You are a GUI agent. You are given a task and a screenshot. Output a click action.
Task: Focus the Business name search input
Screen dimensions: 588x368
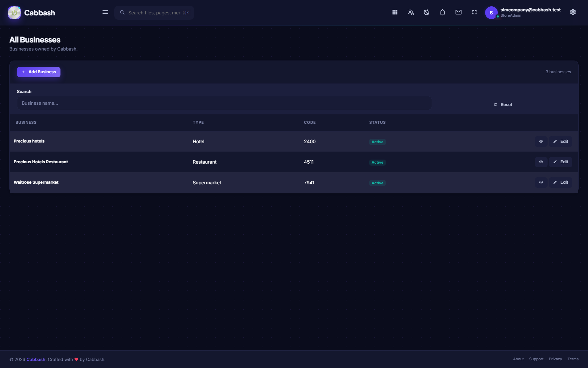(x=224, y=103)
